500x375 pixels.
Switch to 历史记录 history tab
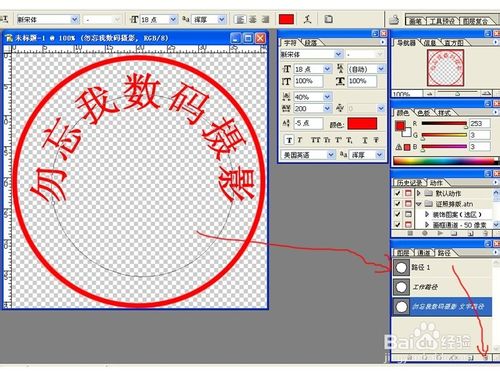click(409, 183)
